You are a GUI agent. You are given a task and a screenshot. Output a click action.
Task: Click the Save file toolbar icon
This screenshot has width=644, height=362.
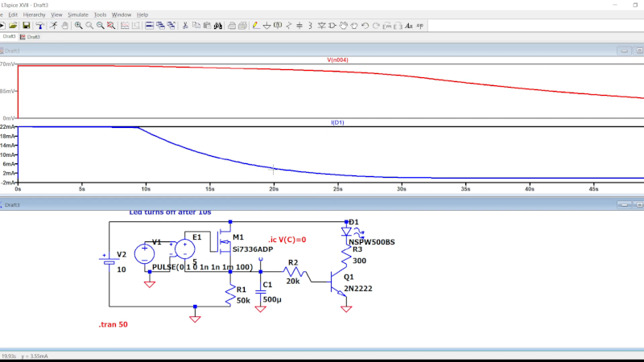[x=26, y=26]
